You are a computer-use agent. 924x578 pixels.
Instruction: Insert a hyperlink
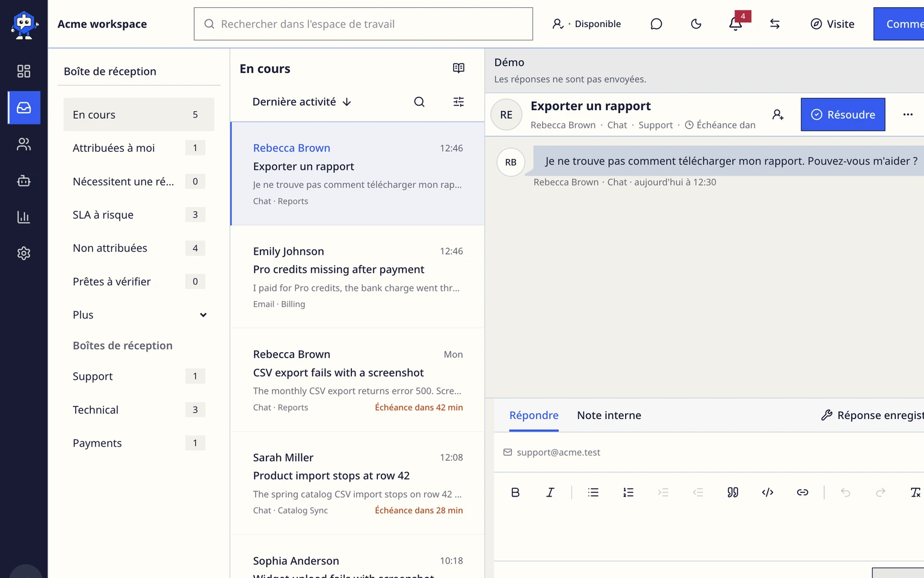coord(802,493)
